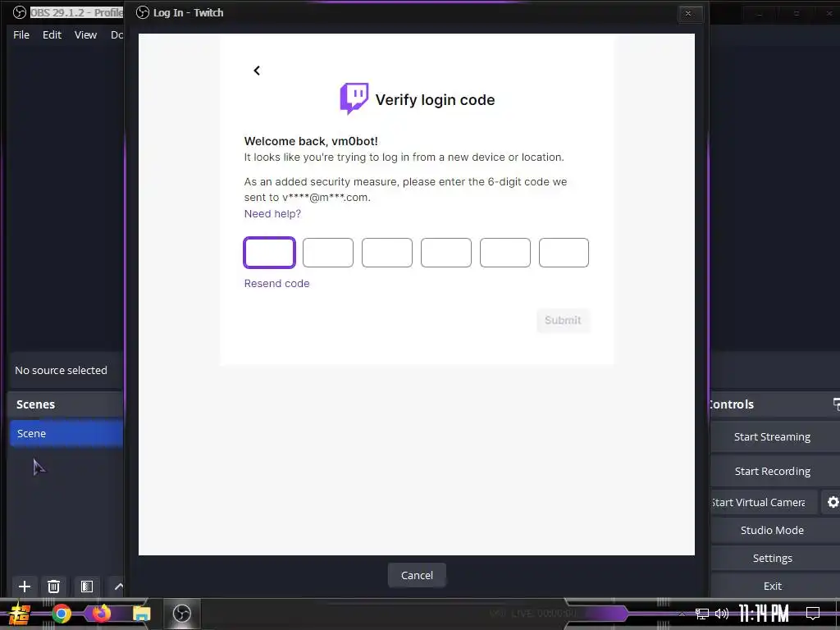Show hidden tray icons chevron
The image size is (840, 630).
point(682,614)
